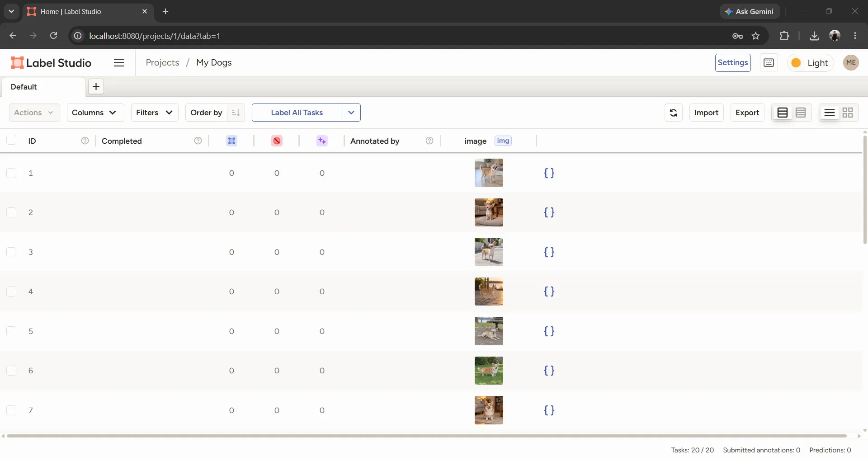Click the Export button
Image resolution: width=868 pixels, height=461 pixels.
pyautogui.click(x=747, y=113)
